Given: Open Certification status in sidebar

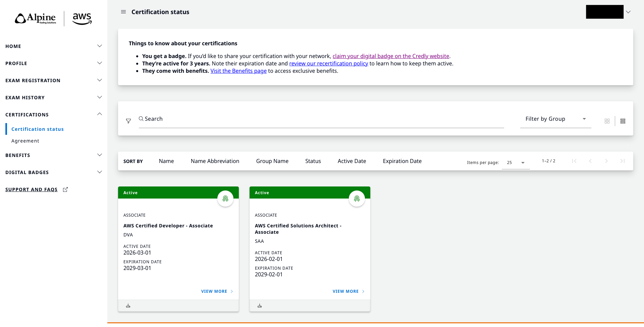Looking at the screenshot, I should (x=38, y=129).
